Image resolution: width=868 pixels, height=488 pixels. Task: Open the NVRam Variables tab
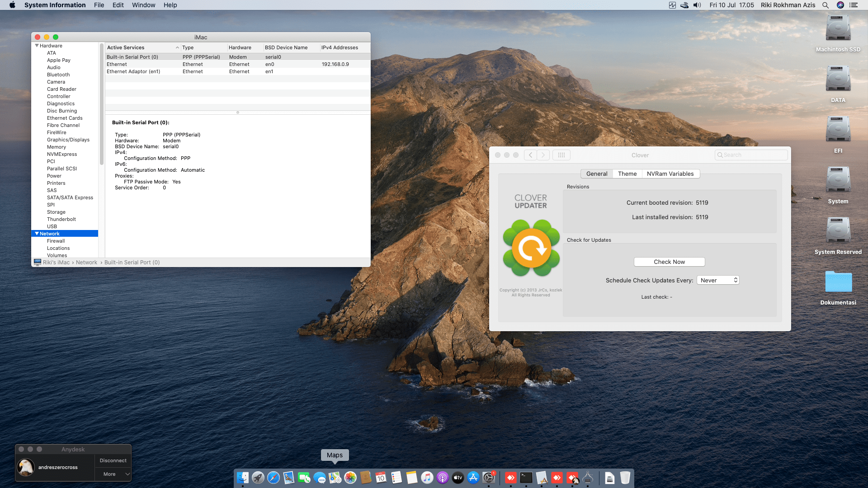click(x=670, y=174)
